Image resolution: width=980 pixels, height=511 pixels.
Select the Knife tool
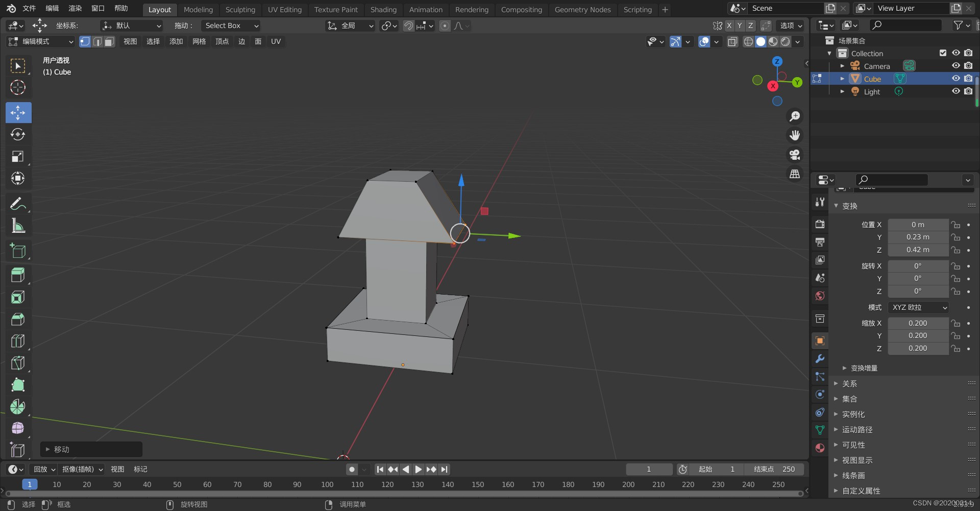point(18,363)
